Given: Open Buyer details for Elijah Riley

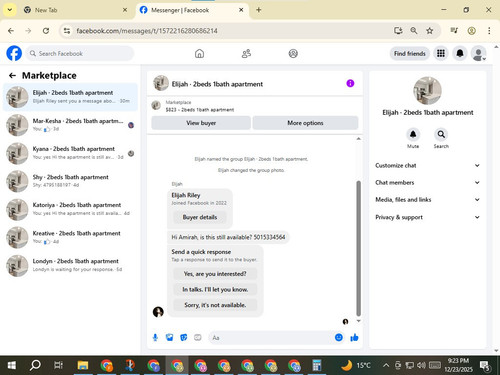Looking at the screenshot, I should pyautogui.click(x=200, y=217).
